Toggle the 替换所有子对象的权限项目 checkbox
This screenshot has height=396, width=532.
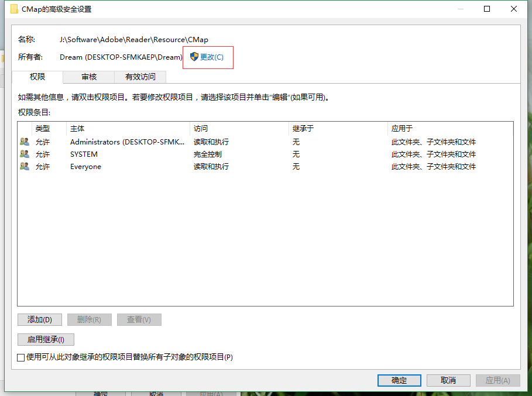20,357
